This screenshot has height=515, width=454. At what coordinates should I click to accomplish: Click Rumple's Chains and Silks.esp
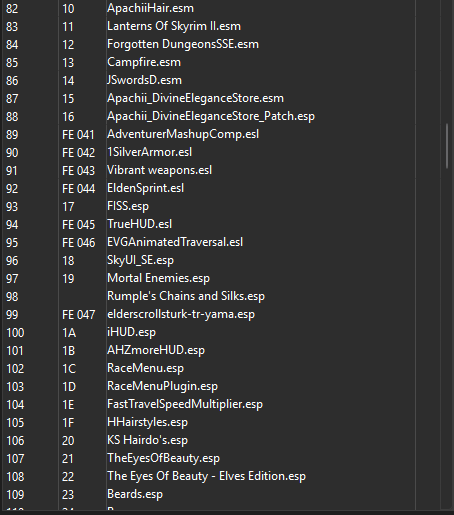click(x=186, y=296)
